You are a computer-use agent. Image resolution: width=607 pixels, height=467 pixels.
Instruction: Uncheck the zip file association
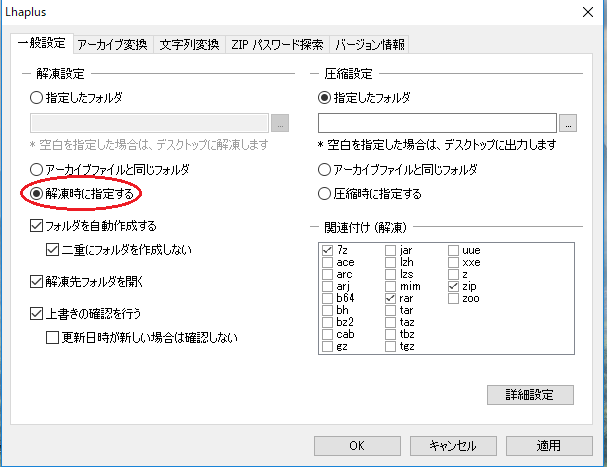click(x=453, y=286)
